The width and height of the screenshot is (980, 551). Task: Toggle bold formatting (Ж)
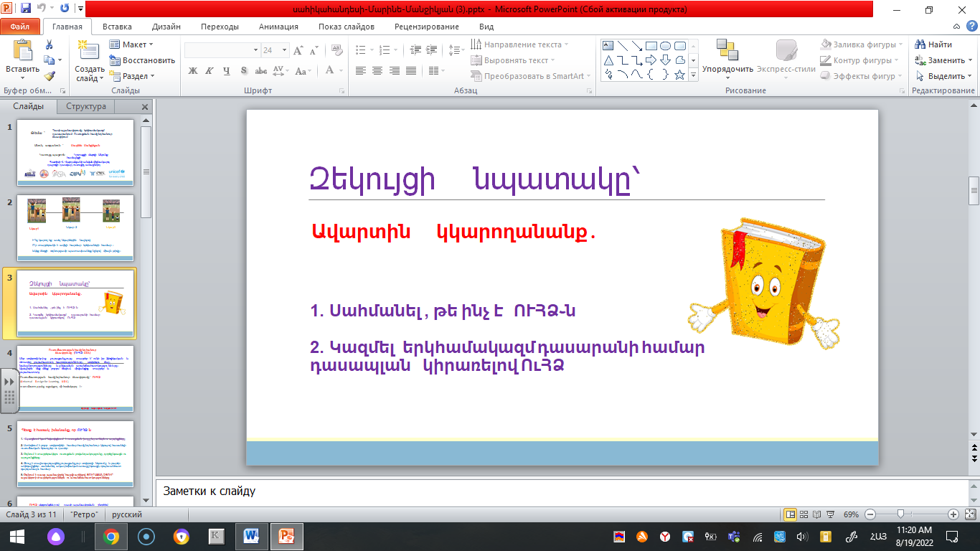point(192,70)
